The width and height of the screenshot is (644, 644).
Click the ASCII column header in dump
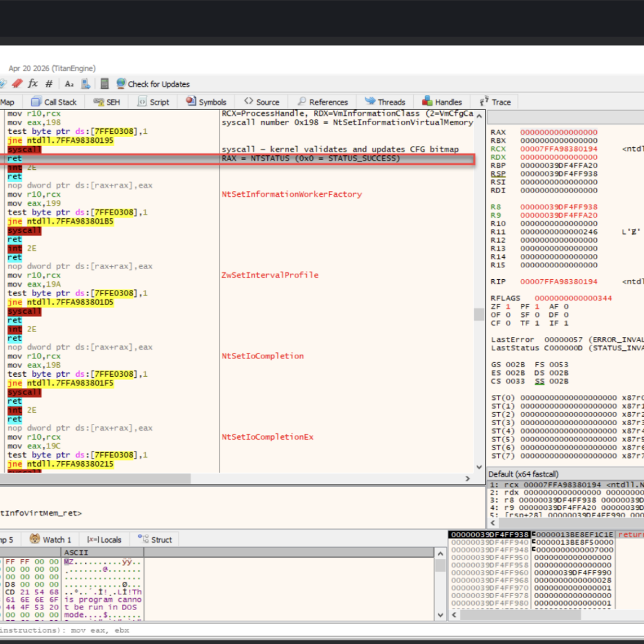[x=103, y=552]
